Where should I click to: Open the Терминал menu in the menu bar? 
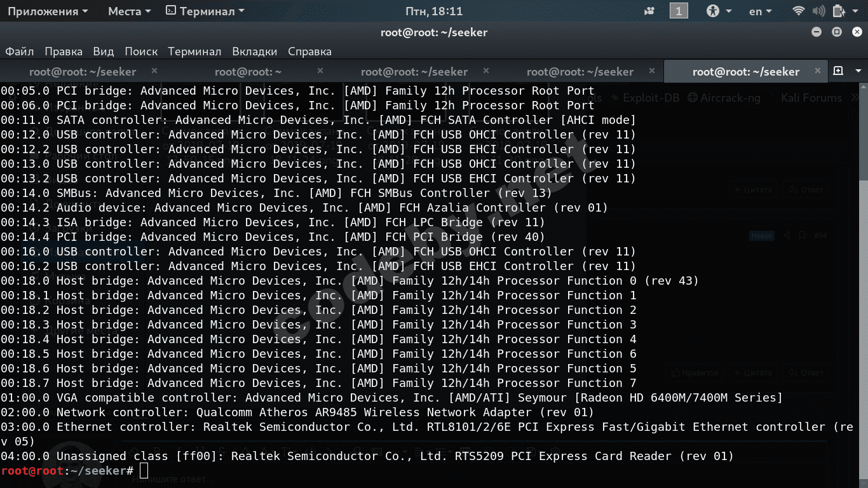[x=194, y=51]
